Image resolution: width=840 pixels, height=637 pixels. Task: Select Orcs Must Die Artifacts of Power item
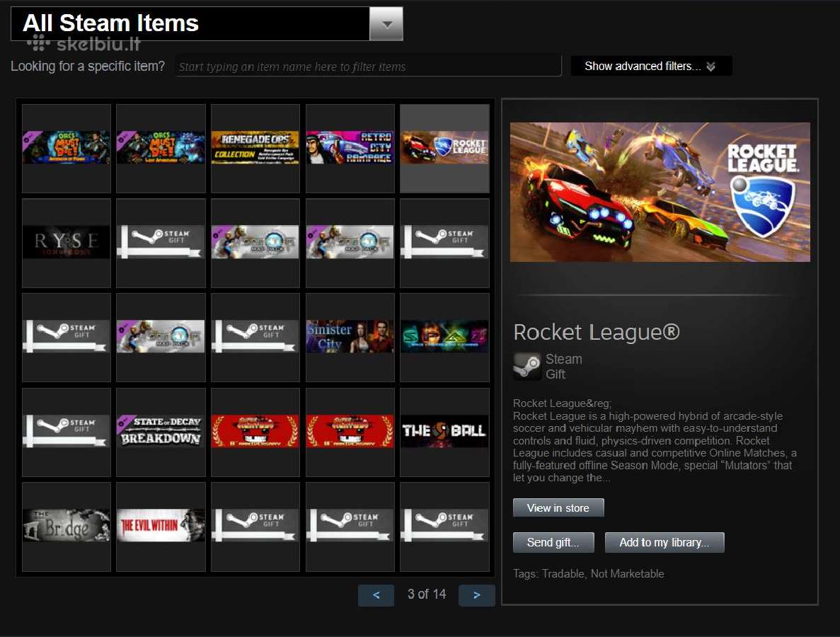coord(67,148)
